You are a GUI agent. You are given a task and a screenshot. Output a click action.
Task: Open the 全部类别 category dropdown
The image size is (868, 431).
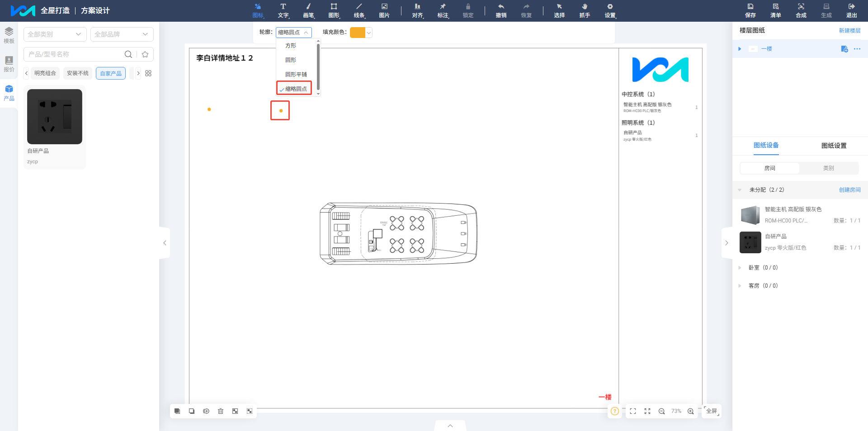click(55, 34)
